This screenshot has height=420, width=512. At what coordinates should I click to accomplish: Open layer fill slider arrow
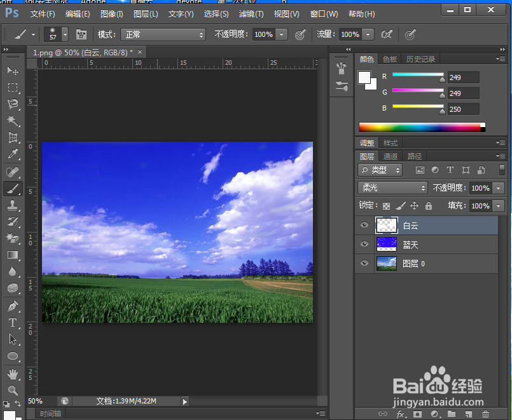pyautogui.click(x=498, y=206)
